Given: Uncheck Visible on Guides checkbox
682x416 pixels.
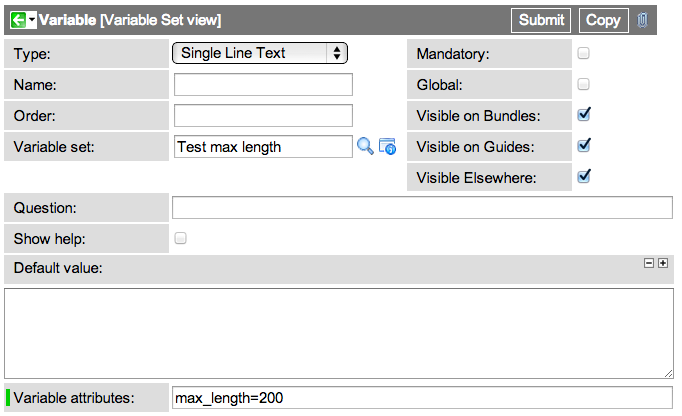Looking at the screenshot, I should click(x=584, y=145).
